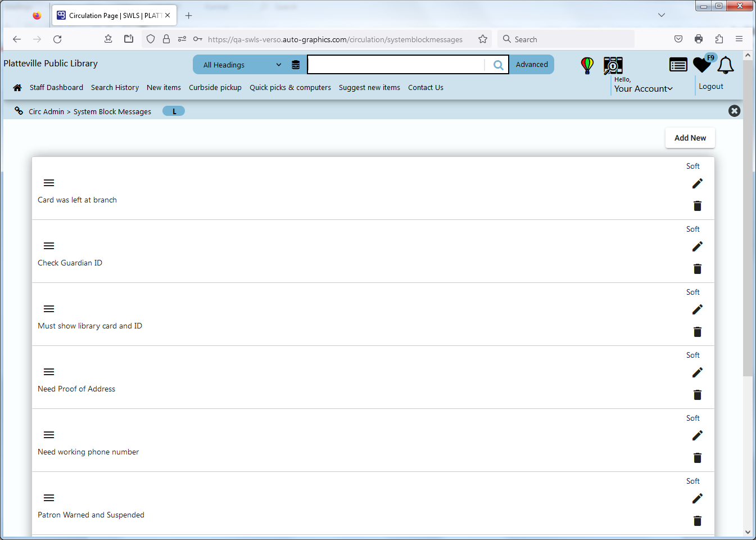Save to Pocket icon in Firefox toolbar
Screen dimensions: 756x540
(678, 39)
